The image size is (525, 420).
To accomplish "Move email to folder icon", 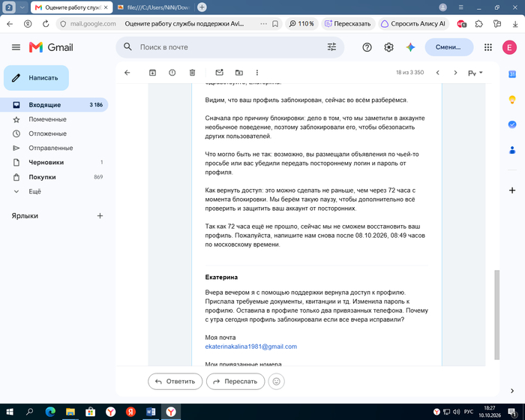I will (239, 72).
